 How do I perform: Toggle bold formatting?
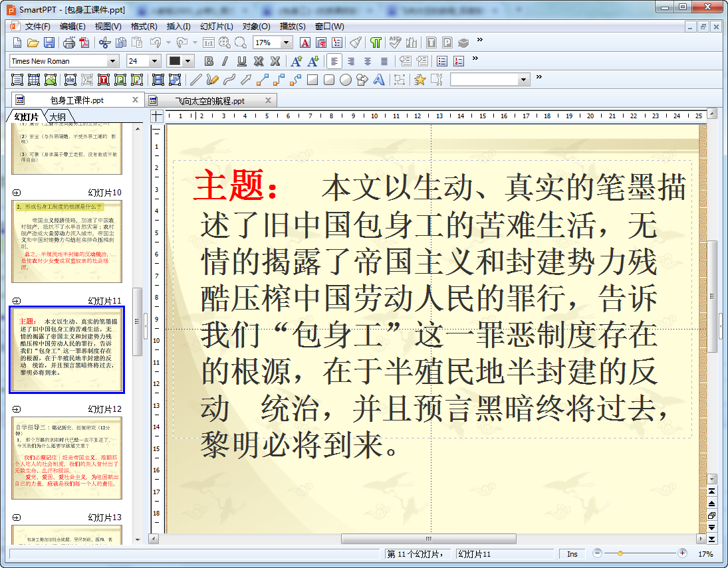[209, 61]
